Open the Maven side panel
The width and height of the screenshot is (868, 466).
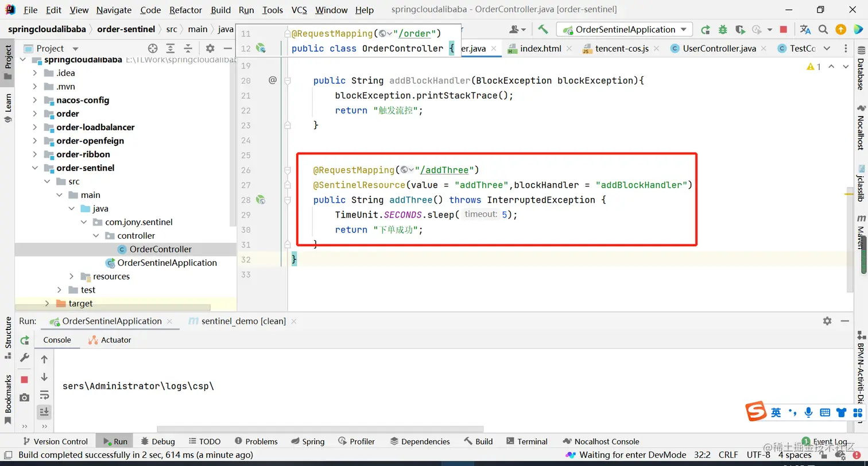pyautogui.click(x=861, y=232)
